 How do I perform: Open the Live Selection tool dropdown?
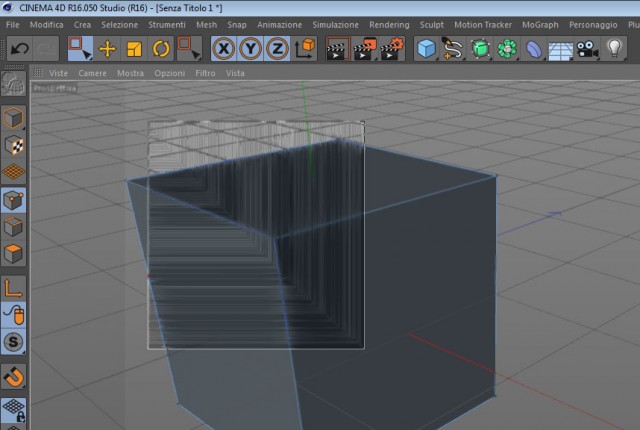pos(80,49)
